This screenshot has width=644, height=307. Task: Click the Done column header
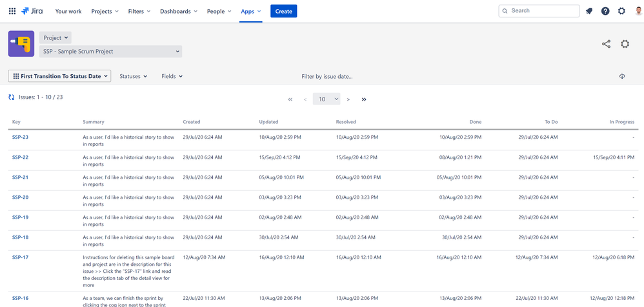(476, 122)
